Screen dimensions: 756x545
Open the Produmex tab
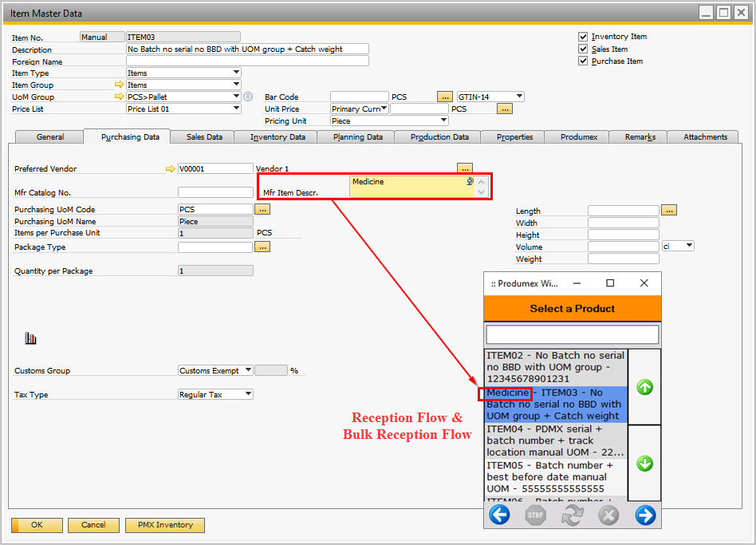click(577, 137)
